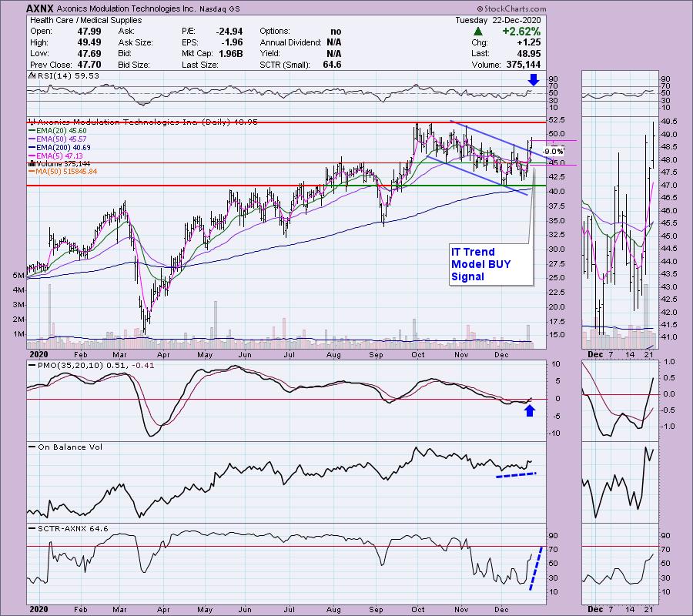This screenshot has width=693, height=616.
Task: Click the Chg value +1.25
Action: 529,42
